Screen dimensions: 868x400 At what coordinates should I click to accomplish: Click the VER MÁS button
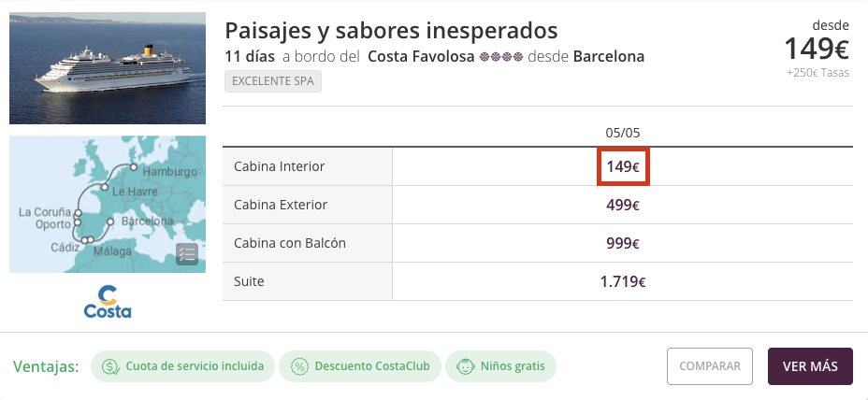810,366
